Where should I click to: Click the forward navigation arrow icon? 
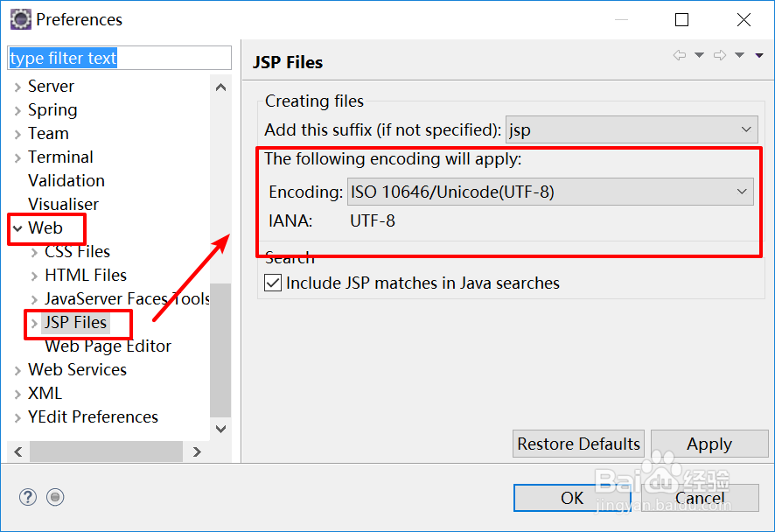pos(720,55)
